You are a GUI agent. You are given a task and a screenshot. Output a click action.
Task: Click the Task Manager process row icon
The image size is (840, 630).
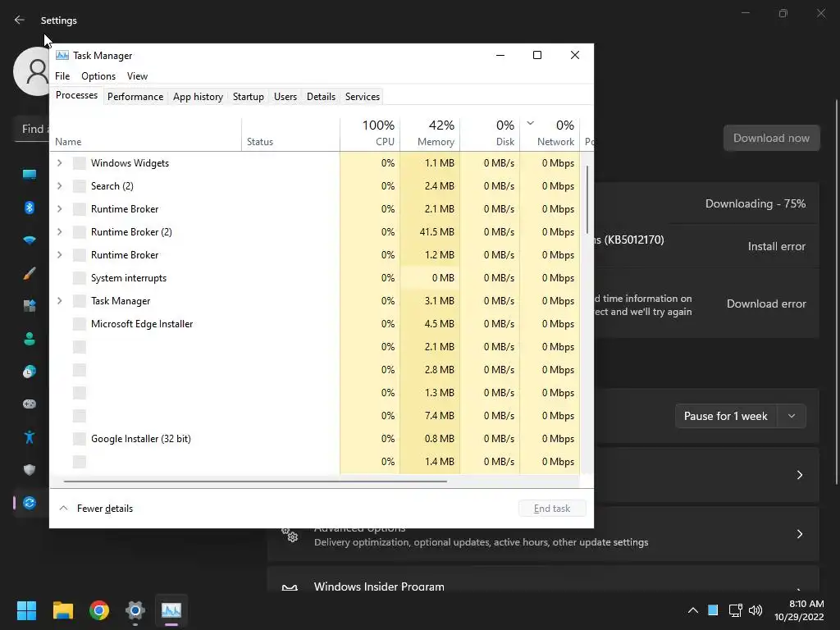80,301
